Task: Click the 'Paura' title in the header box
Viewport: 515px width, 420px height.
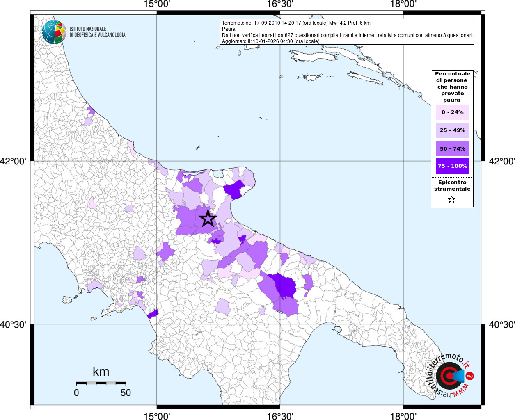Action: (x=229, y=29)
